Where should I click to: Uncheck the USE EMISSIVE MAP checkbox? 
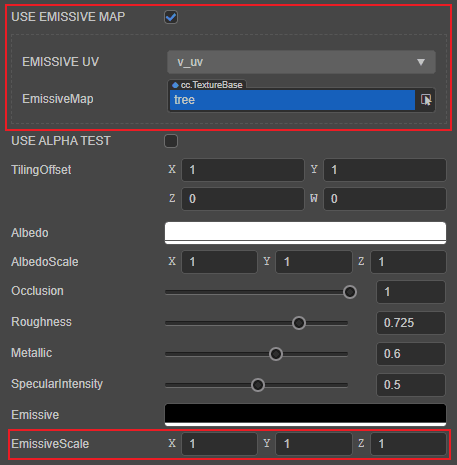(x=171, y=17)
